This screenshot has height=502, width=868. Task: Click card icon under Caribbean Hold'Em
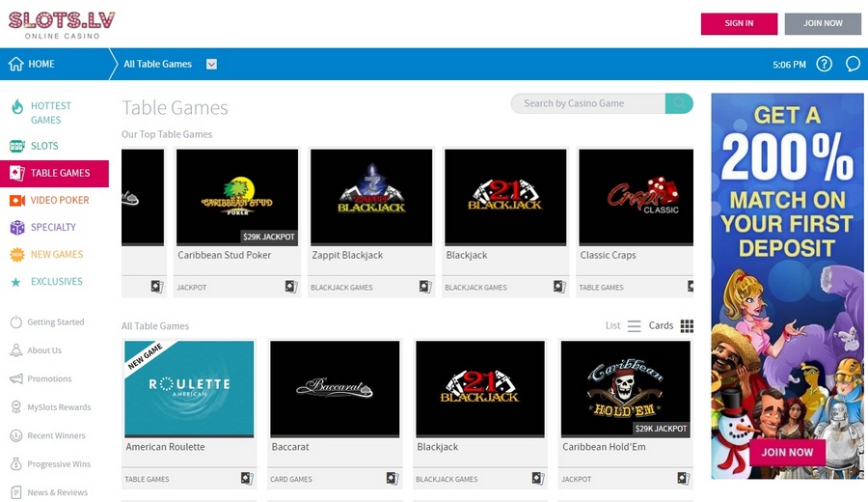pos(684,478)
